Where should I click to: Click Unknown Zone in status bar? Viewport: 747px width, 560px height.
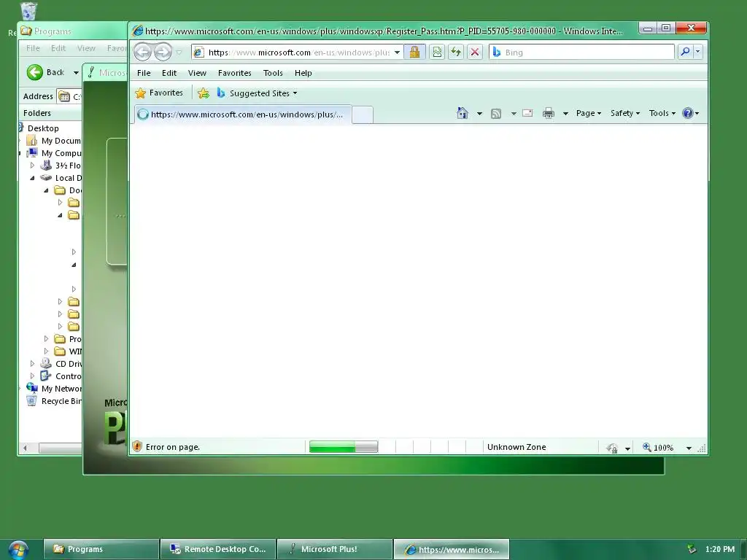pyautogui.click(x=516, y=447)
